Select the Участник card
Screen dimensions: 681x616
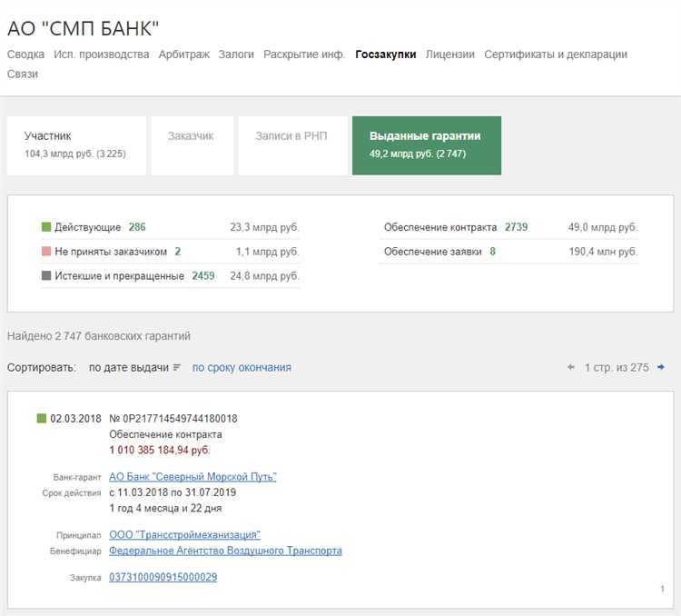click(76, 145)
